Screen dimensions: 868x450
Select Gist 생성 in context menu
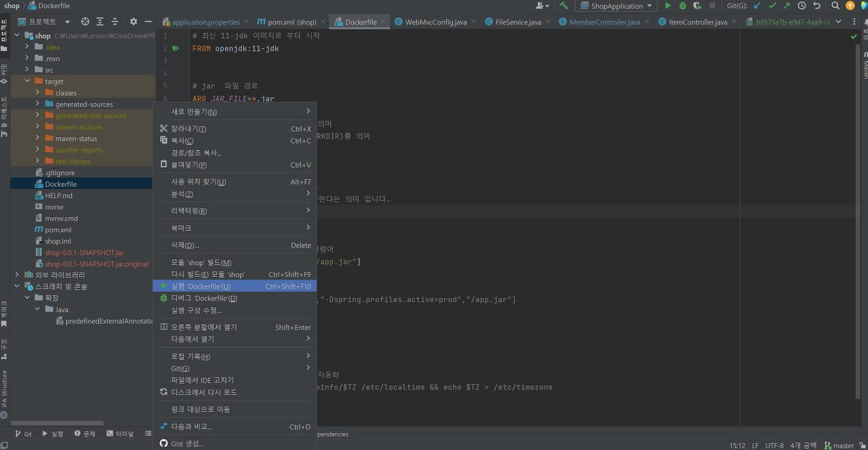click(235, 444)
